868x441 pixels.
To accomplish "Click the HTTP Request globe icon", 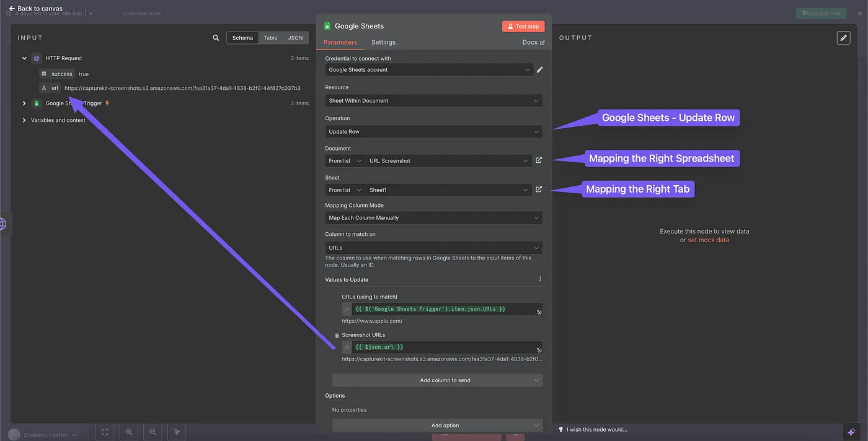I will [x=37, y=58].
